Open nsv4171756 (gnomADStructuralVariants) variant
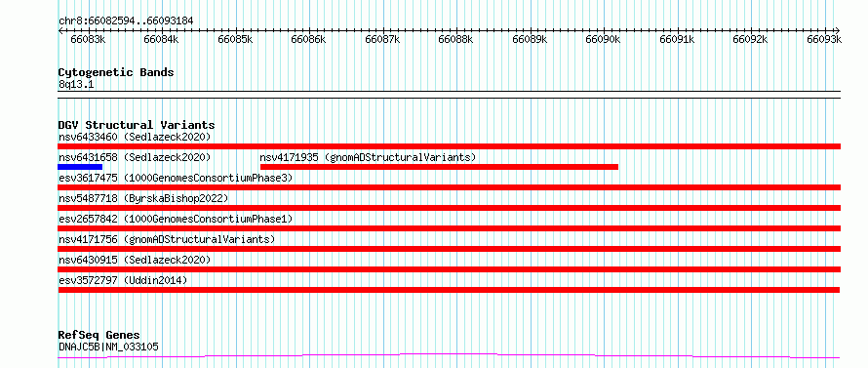 pos(167,239)
